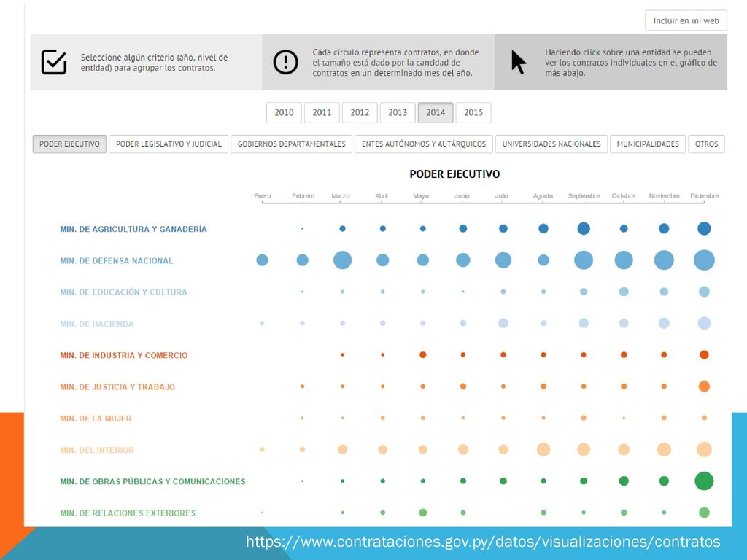
Task: Click Defensa Nacional March contracts circle
Action: 343,260
